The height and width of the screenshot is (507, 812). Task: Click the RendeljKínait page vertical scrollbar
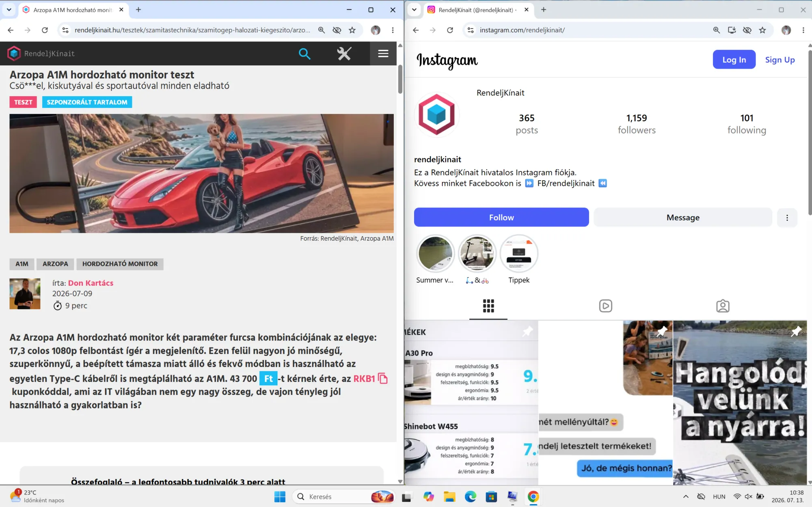400,79
